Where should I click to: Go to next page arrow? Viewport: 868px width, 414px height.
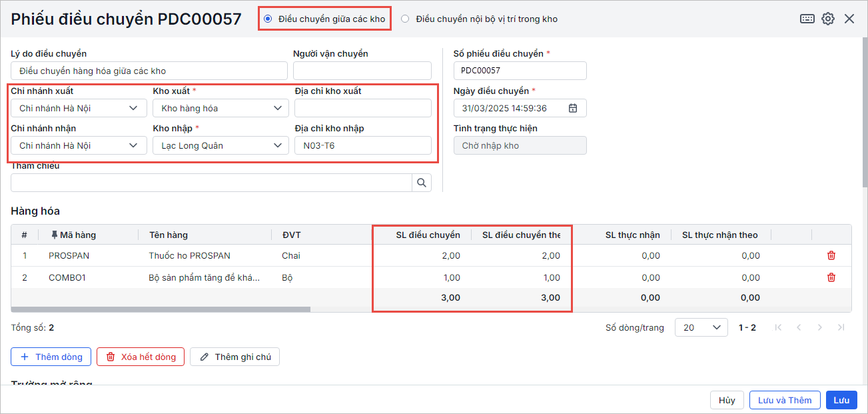(x=820, y=327)
